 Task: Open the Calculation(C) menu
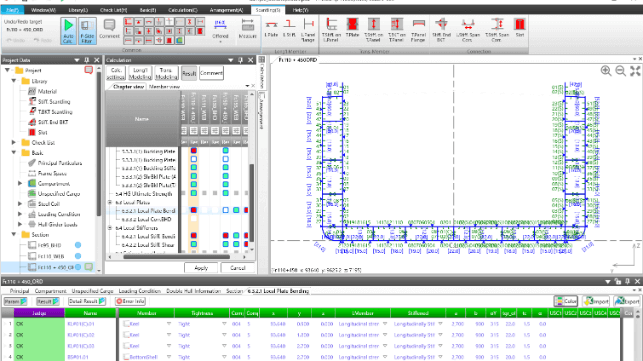[x=182, y=10]
